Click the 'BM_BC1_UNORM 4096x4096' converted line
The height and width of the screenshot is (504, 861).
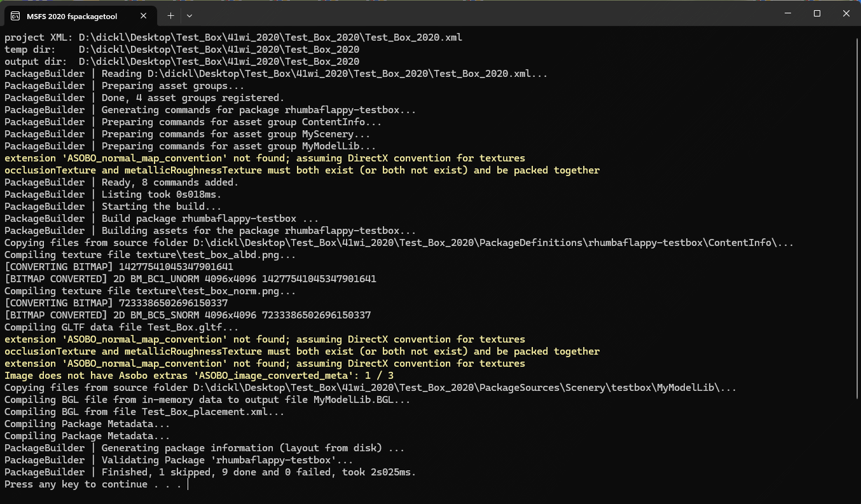190,279
